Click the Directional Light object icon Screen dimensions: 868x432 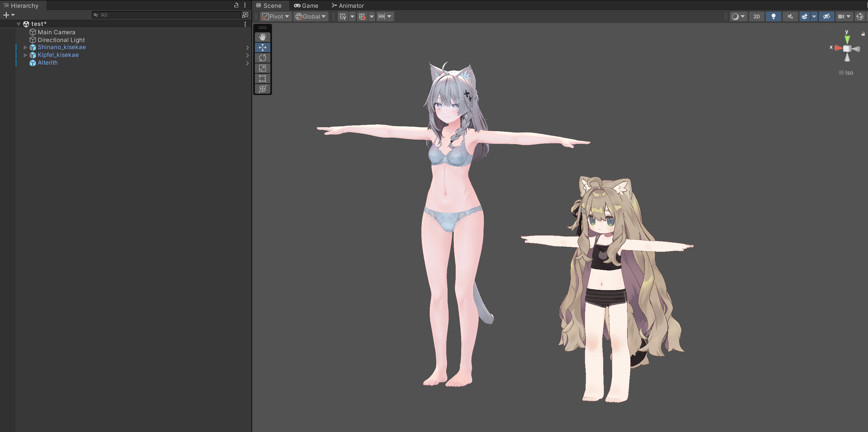[x=33, y=40]
